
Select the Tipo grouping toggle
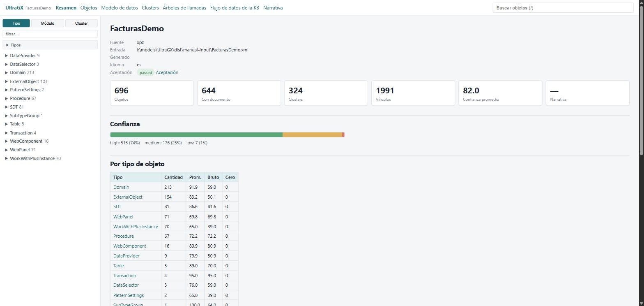tap(16, 23)
